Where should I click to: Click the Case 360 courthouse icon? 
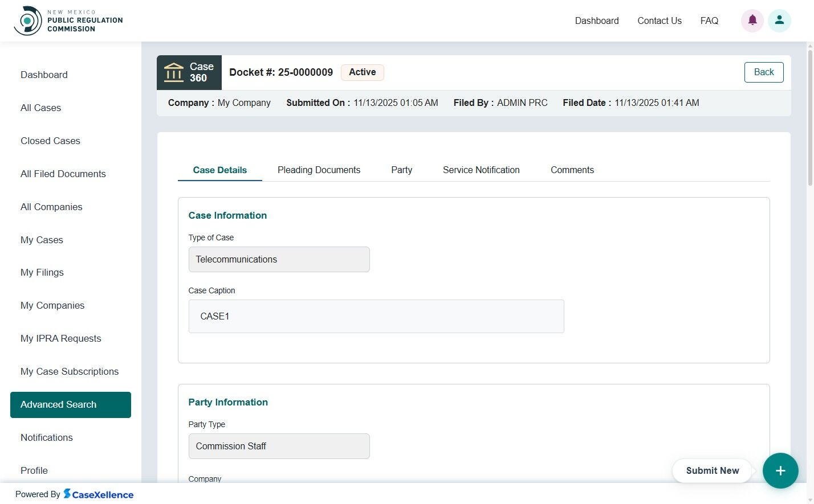click(174, 72)
